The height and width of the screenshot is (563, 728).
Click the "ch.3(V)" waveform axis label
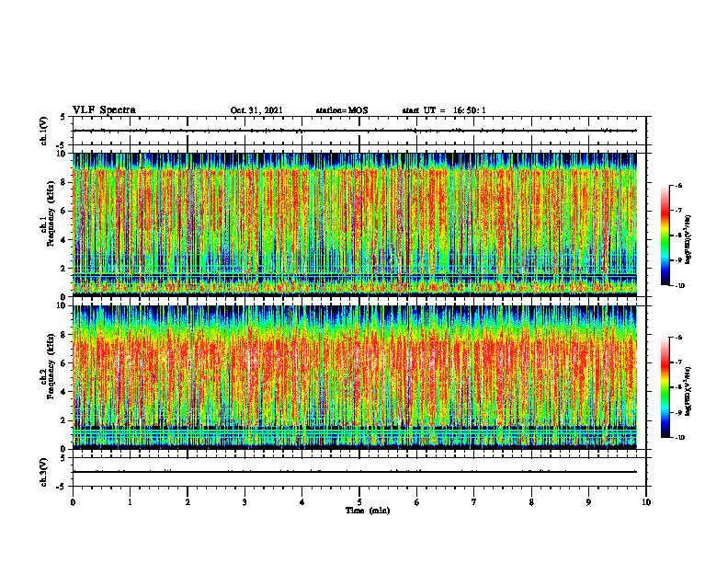pyautogui.click(x=44, y=472)
